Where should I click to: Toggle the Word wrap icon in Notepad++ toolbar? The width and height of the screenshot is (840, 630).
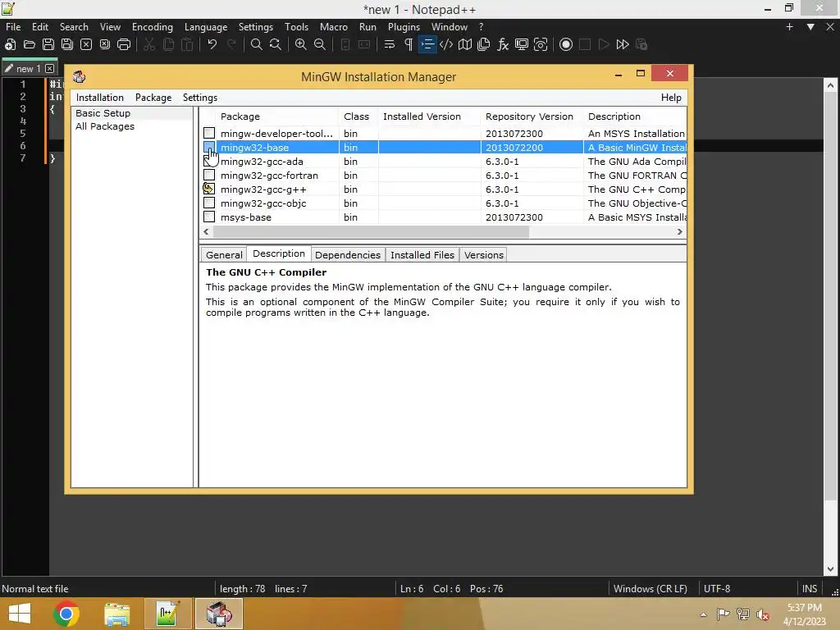[390, 44]
